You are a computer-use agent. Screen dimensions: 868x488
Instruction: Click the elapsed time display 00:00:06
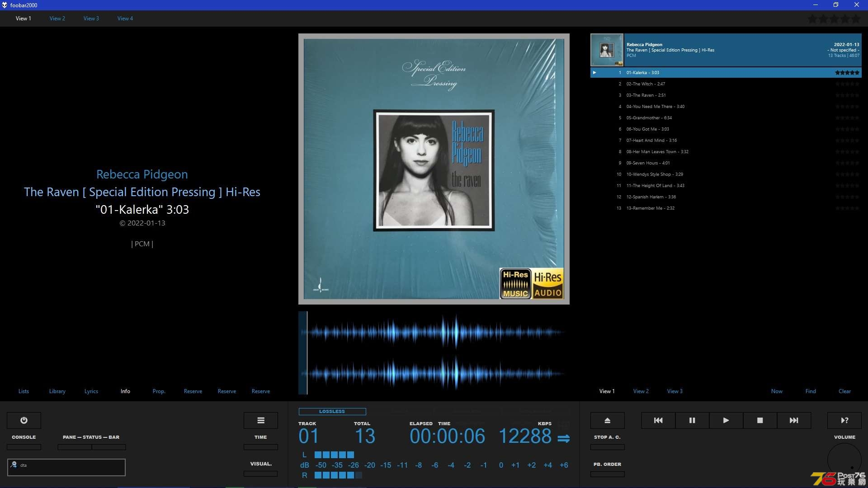point(447,436)
